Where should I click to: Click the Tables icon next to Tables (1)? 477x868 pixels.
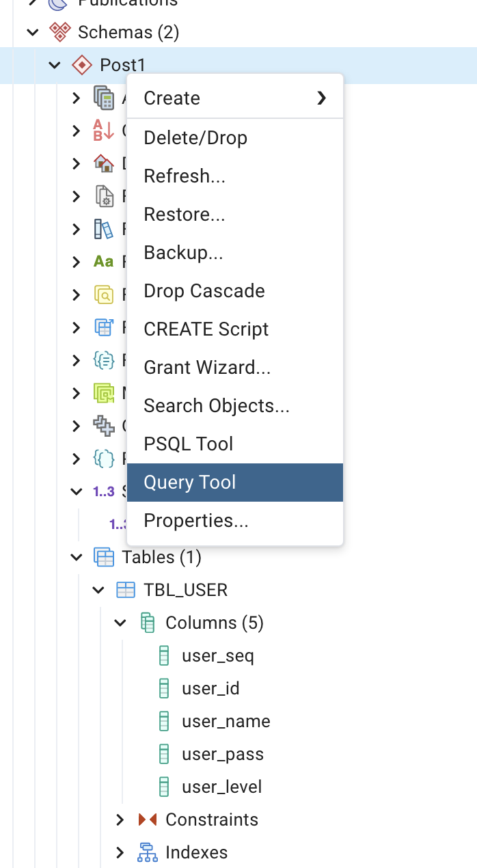pos(105,557)
